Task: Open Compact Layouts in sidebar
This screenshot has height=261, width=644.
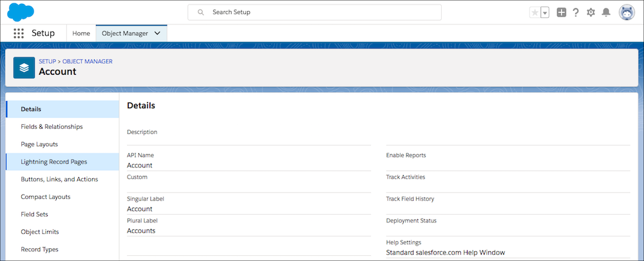Action: click(x=62, y=197)
